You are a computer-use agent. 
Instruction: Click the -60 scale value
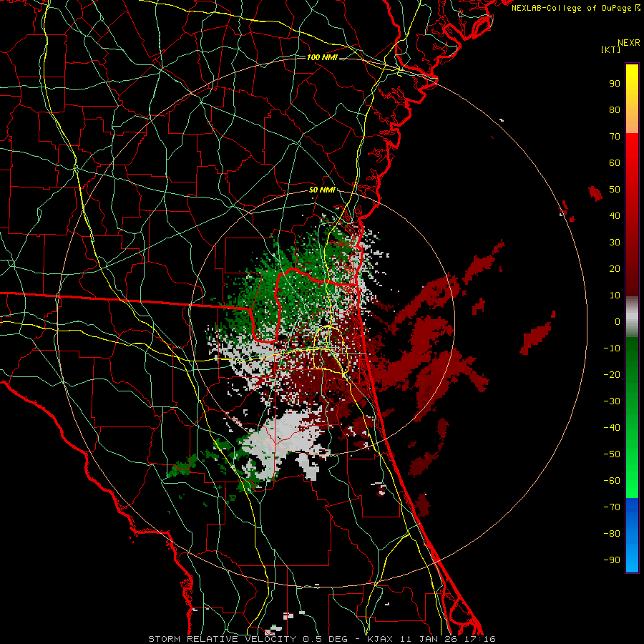pyautogui.click(x=612, y=481)
